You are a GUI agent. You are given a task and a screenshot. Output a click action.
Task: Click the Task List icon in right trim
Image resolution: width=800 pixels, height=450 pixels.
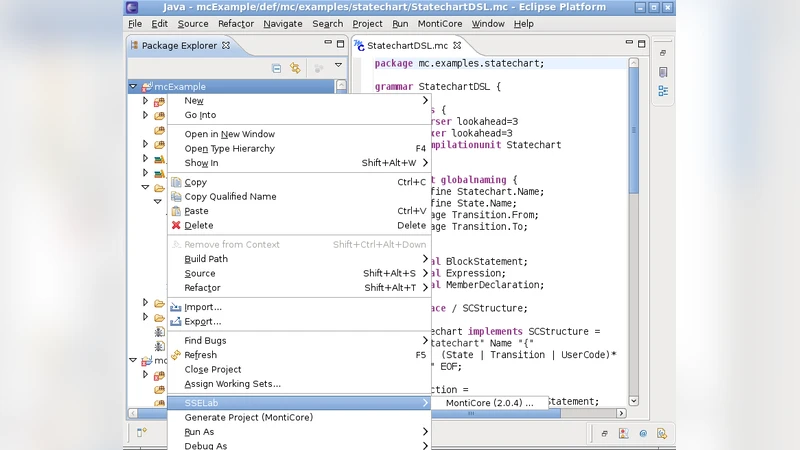(663, 72)
